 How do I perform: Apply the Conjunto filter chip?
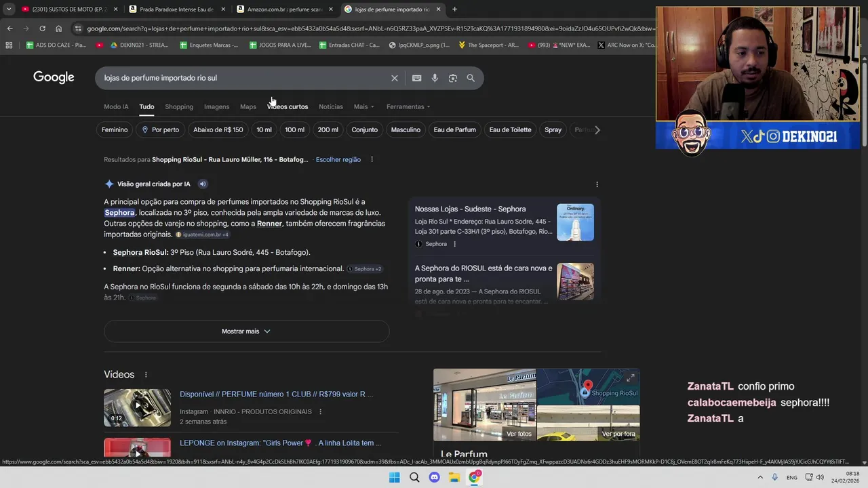[x=364, y=129]
